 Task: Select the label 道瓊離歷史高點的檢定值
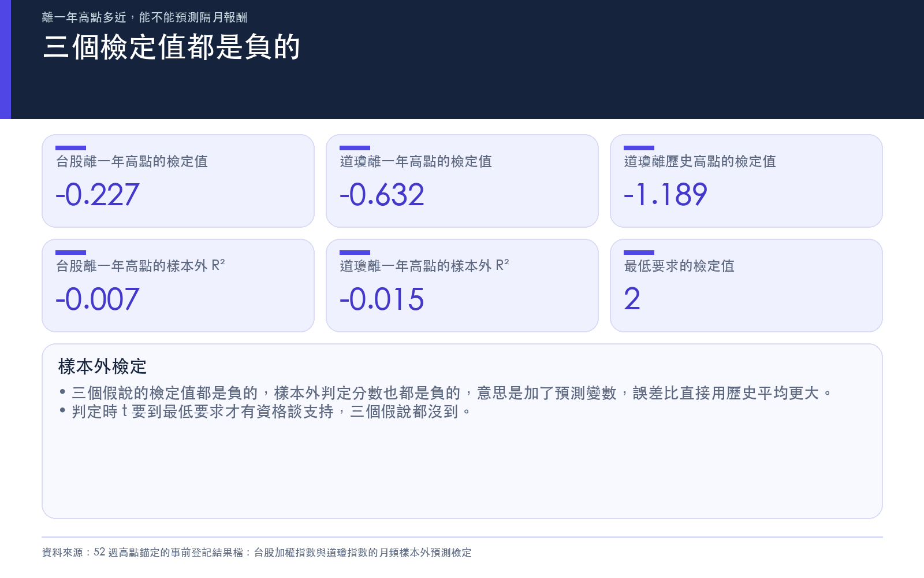click(x=700, y=161)
